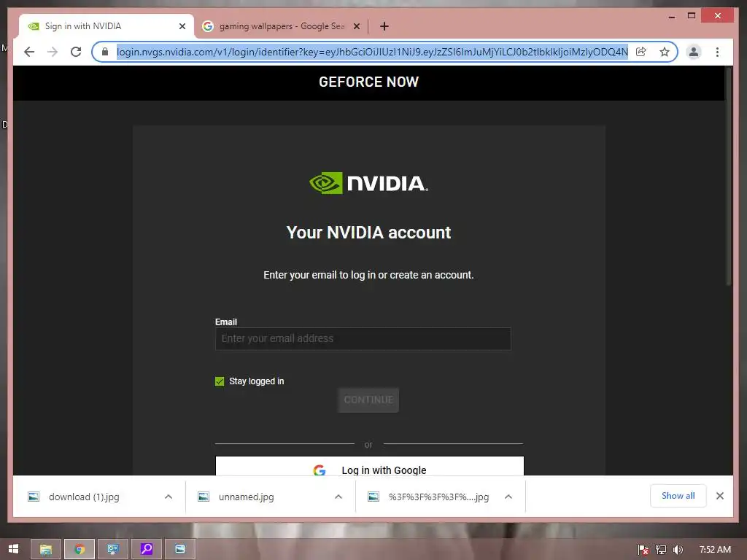The width and height of the screenshot is (747, 560).
Task: Close the gaming wallpapers Google Search tab
Action: (x=356, y=26)
